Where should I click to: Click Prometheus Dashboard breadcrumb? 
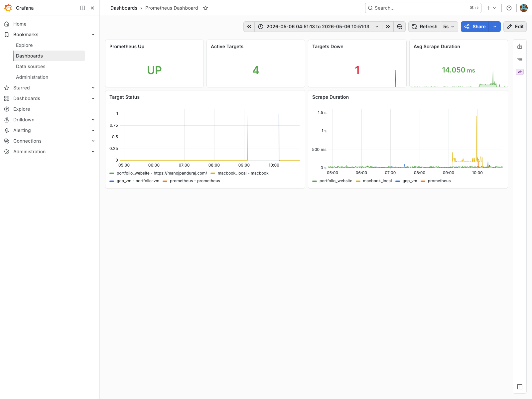pyautogui.click(x=172, y=8)
